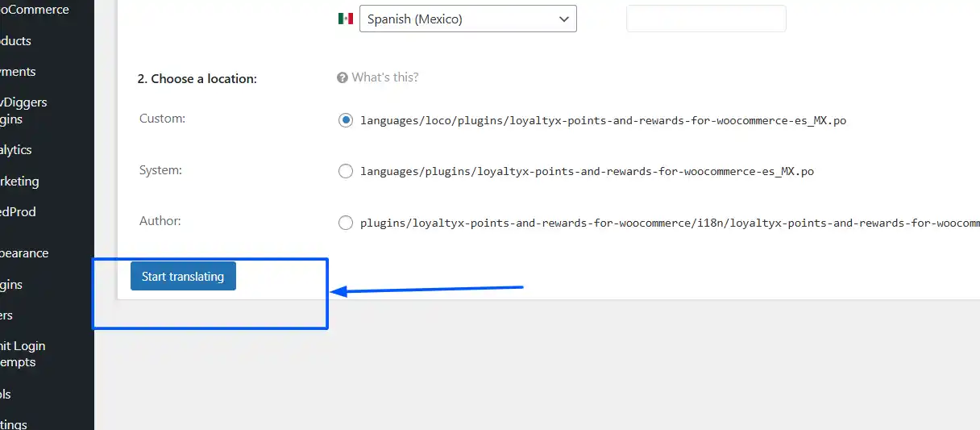980x430 pixels.
Task: Select the Custom location radio button
Action: coord(346,120)
